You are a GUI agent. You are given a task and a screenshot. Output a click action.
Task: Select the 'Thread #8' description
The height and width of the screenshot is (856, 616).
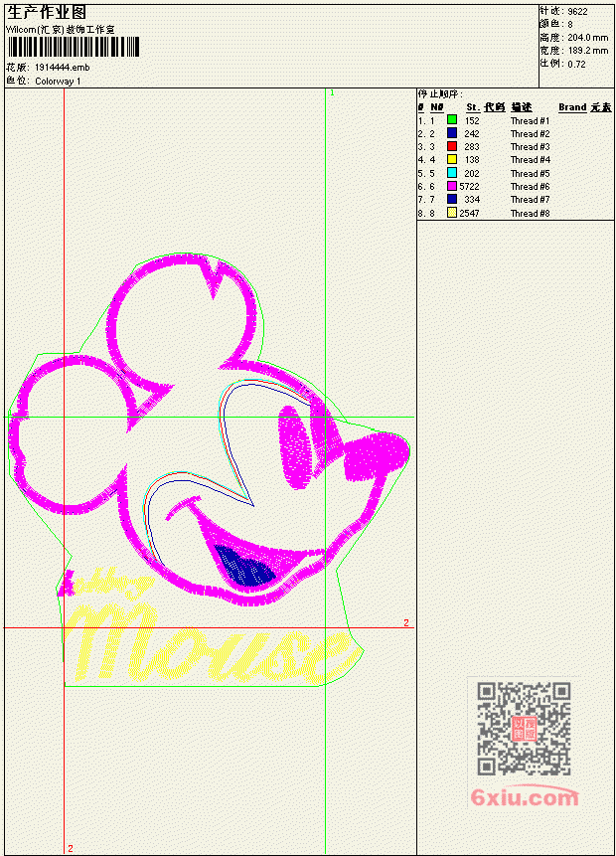click(530, 214)
